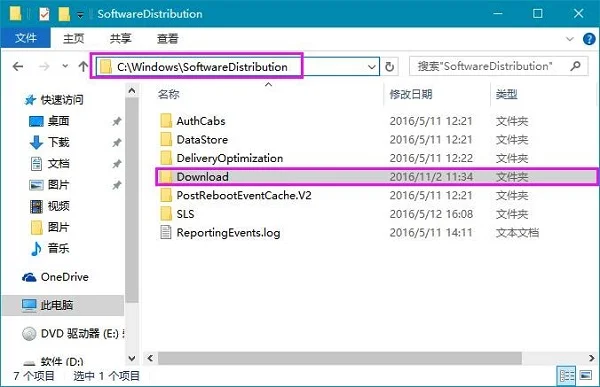
Task: Select the Download folder icon
Action: [x=166, y=177]
